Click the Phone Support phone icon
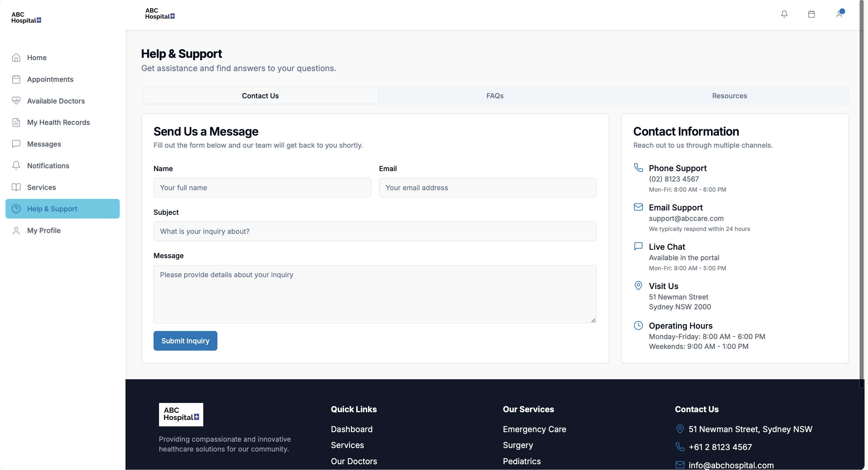 (638, 167)
